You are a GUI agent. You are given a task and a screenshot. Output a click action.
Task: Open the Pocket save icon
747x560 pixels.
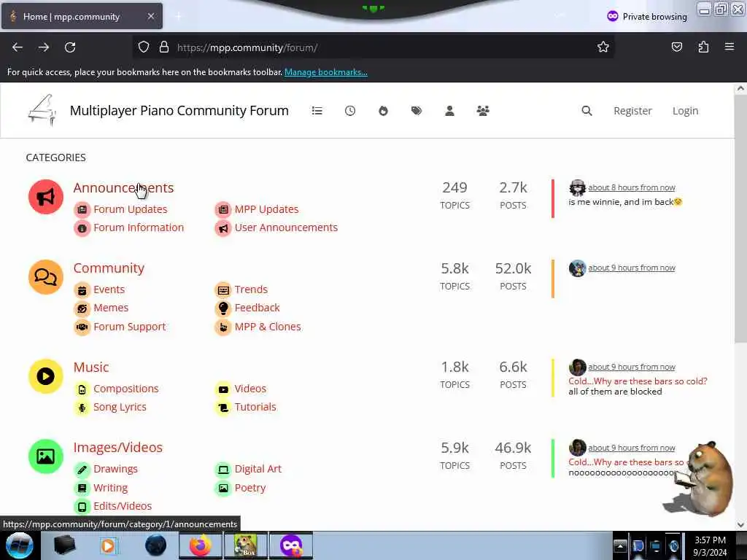click(676, 47)
